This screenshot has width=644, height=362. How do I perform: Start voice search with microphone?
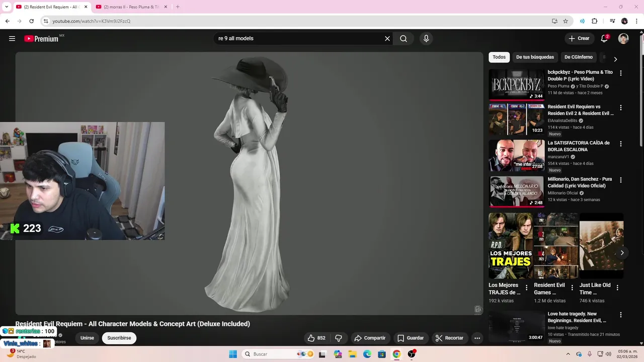pyautogui.click(x=426, y=39)
